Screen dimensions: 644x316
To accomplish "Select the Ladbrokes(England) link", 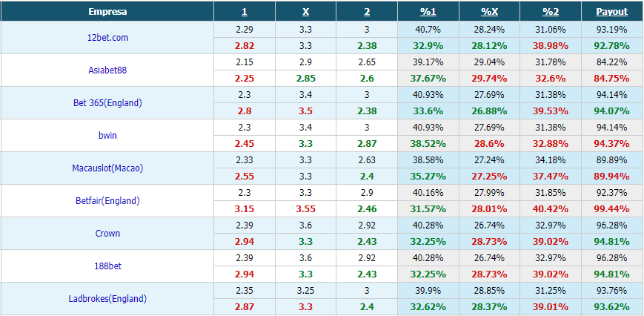I will click(107, 299).
